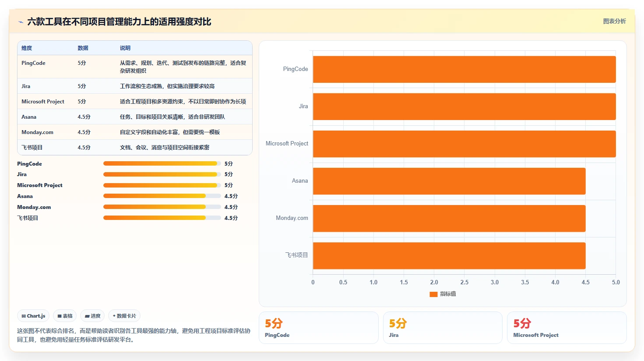Select the Jira table row name

point(26,86)
